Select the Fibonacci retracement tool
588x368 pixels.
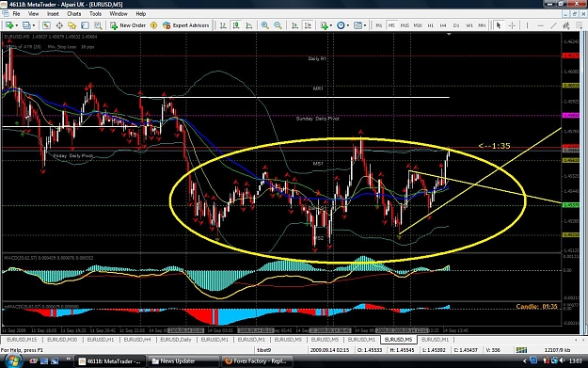click(579, 25)
